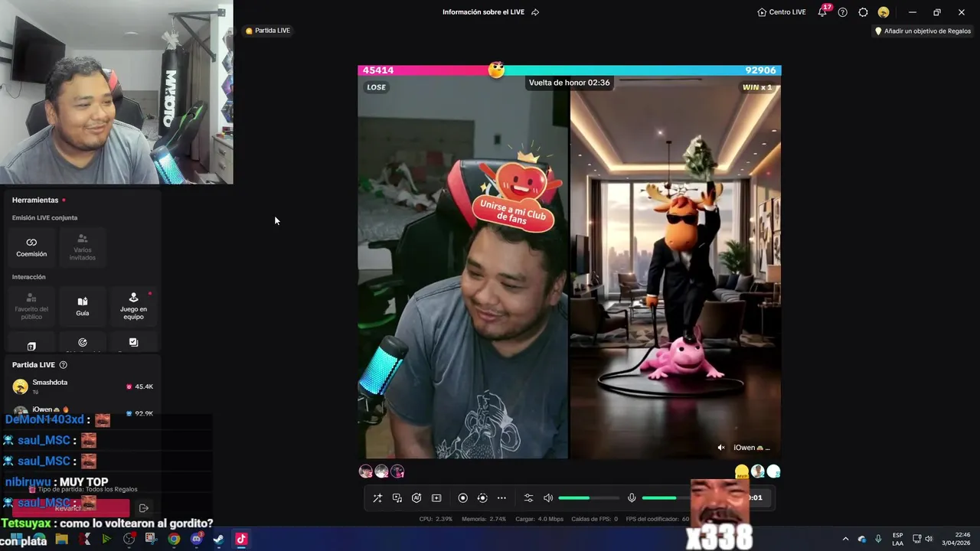Adjust the speaker volume slider
Screen dimensions: 980x551
coord(589,498)
